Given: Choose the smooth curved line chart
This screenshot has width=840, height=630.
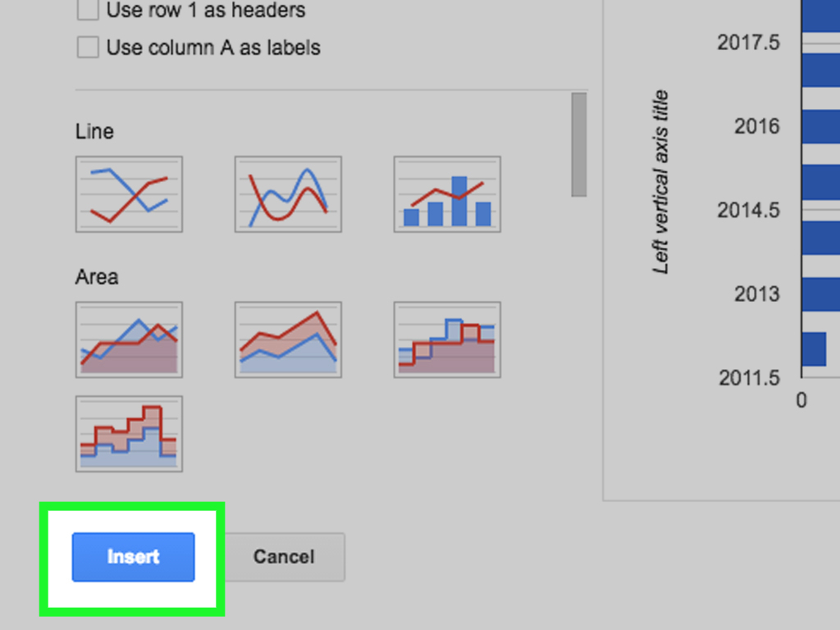Looking at the screenshot, I should [288, 194].
